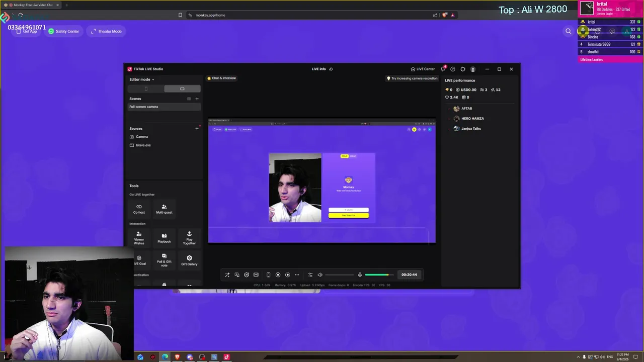Screen dimensions: 644x362
Task: Open Poll & Gift vote tool
Action: tap(164, 260)
